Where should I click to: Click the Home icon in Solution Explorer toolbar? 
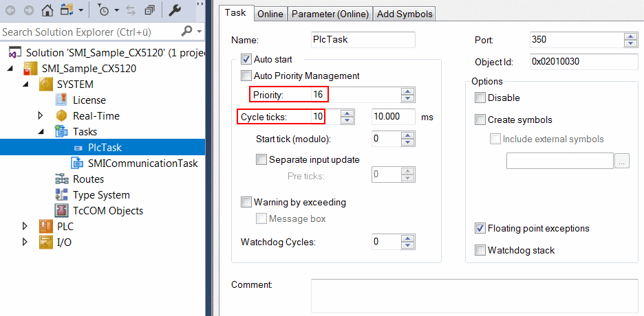pyautogui.click(x=47, y=10)
